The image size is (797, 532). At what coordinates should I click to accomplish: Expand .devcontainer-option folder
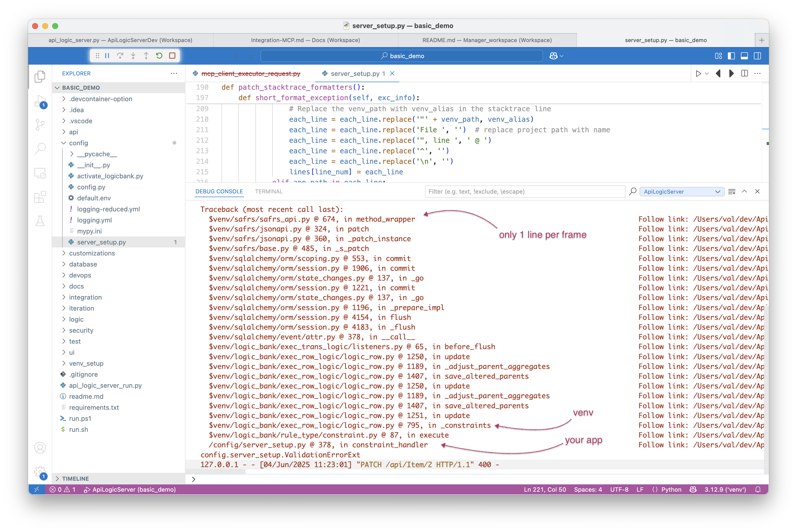(119, 99)
